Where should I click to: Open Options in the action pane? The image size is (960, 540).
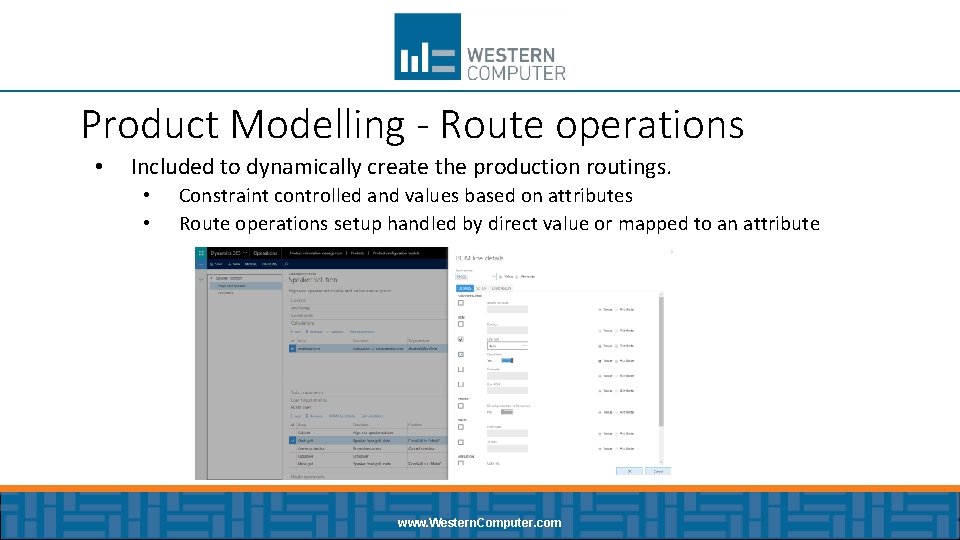pos(269,264)
